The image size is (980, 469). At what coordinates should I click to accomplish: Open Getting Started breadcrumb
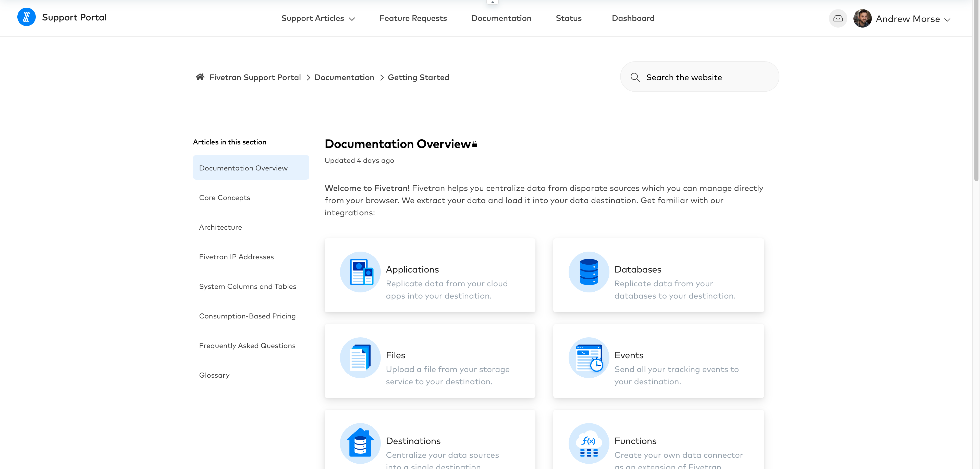418,77
